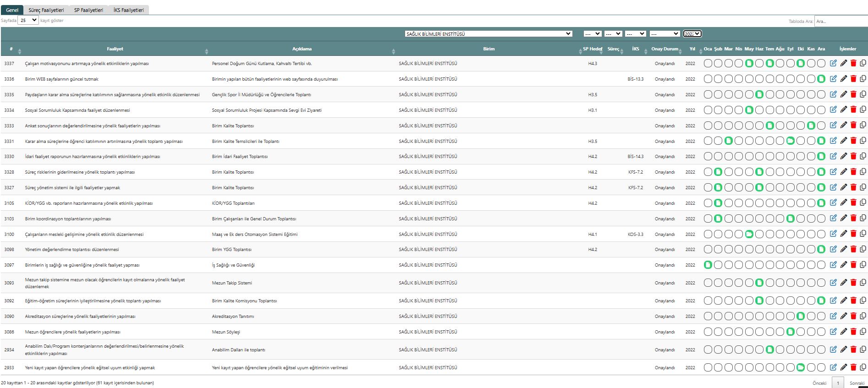
Task: Open the year dropdown showing 2022
Action: coord(692,34)
